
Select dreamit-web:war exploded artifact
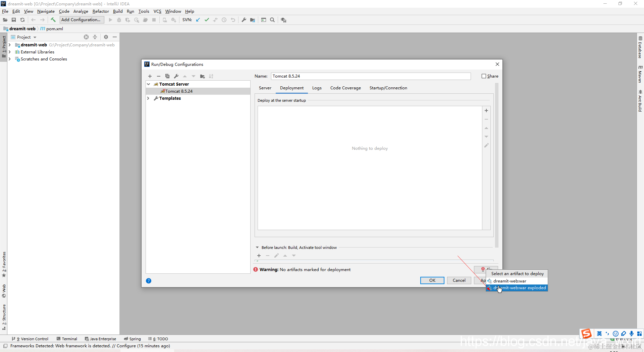click(517, 288)
